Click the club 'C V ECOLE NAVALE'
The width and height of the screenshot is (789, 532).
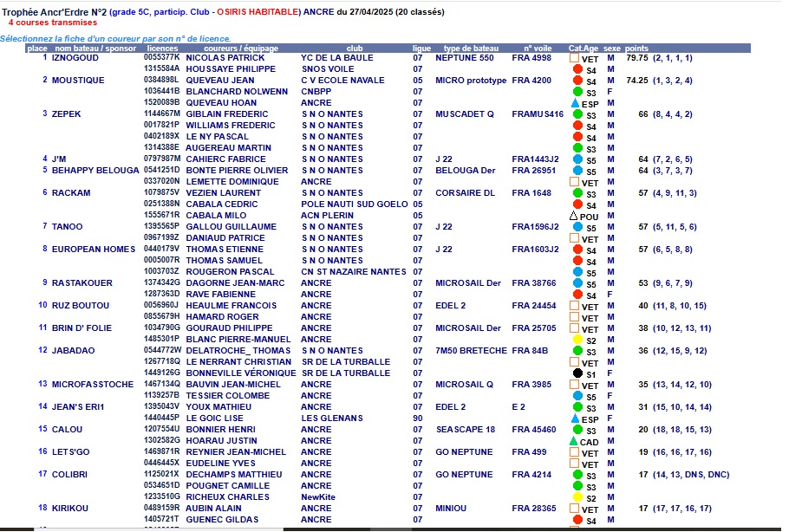click(342, 80)
